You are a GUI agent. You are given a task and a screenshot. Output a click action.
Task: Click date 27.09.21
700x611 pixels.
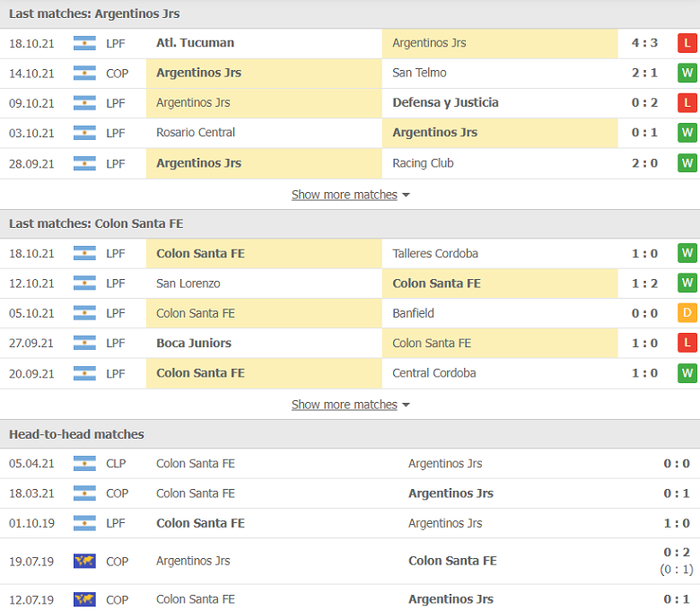pos(31,344)
